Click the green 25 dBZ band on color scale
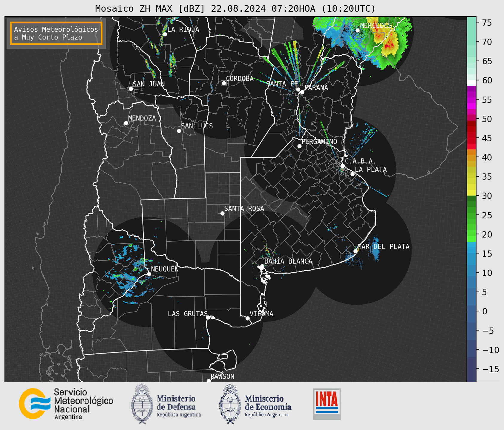This screenshot has width=504, height=430. [x=471, y=215]
